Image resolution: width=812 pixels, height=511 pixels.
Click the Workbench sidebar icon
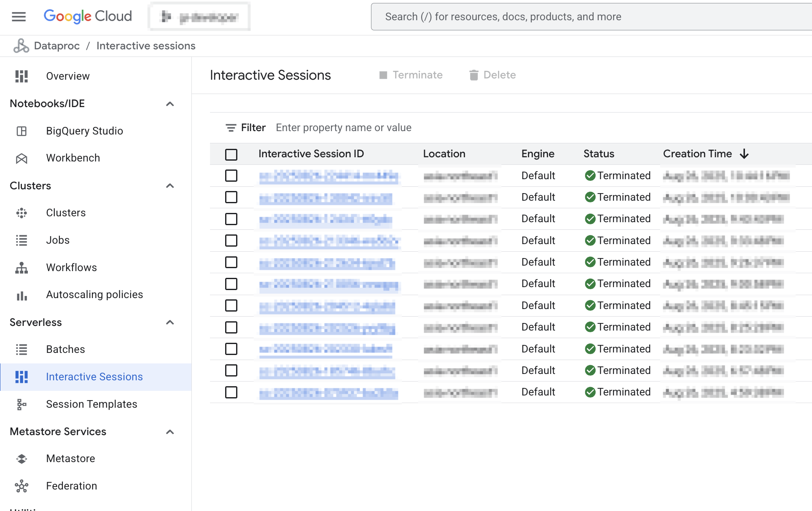coord(22,158)
